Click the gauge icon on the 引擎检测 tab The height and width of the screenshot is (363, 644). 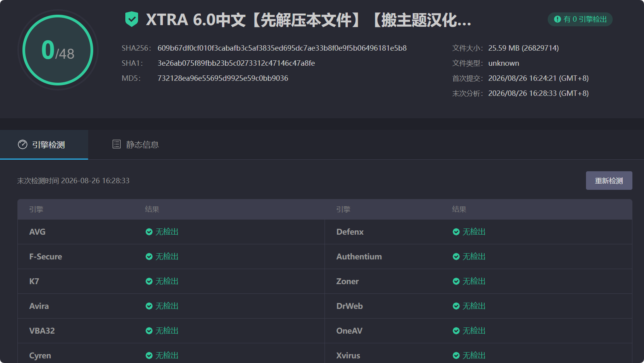23,145
